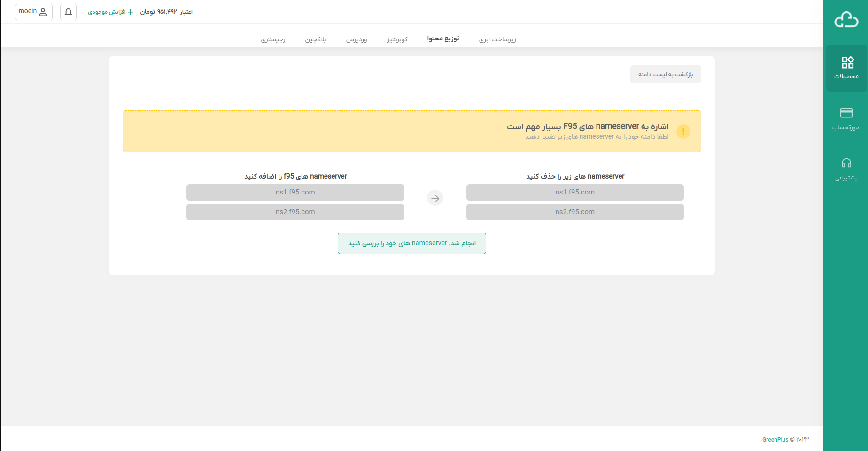Click the nameserver check confirmation button
The image size is (868, 451).
pyautogui.click(x=411, y=243)
